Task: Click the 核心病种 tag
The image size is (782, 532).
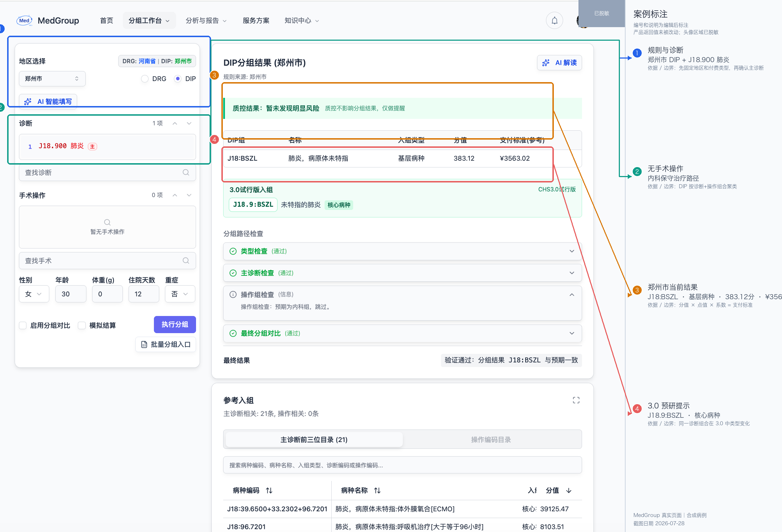Action: pyautogui.click(x=339, y=205)
